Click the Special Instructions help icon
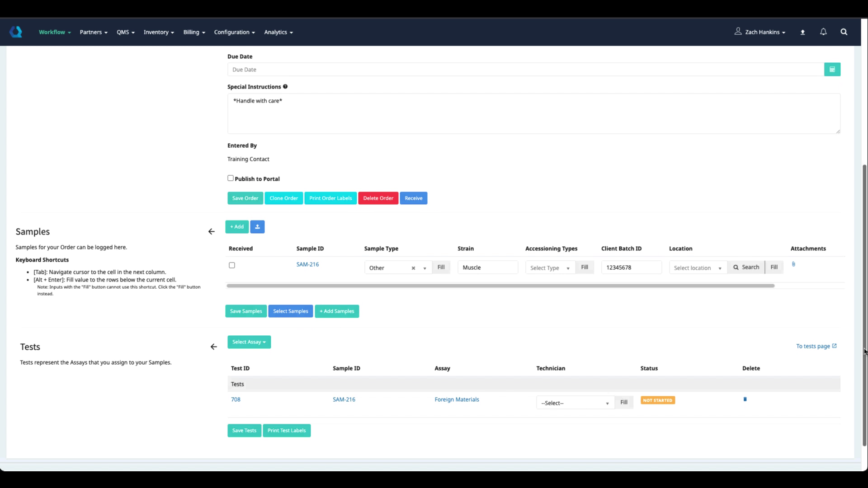The width and height of the screenshot is (868, 488). pyautogui.click(x=285, y=87)
